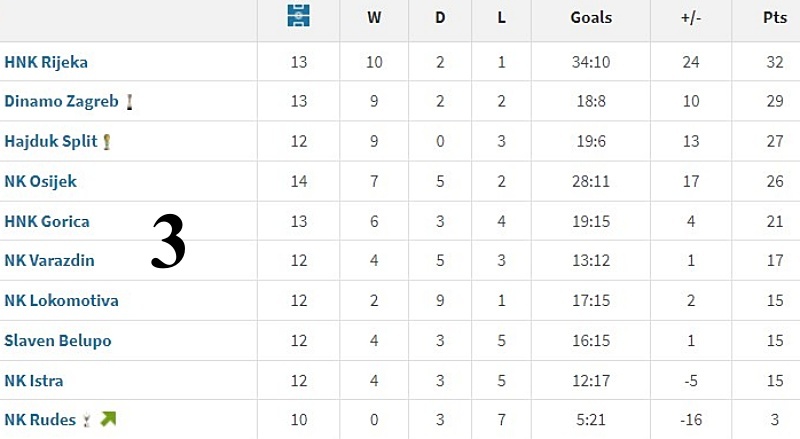
Task: Open the Slaven Belupo link
Action: click(58, 340)
